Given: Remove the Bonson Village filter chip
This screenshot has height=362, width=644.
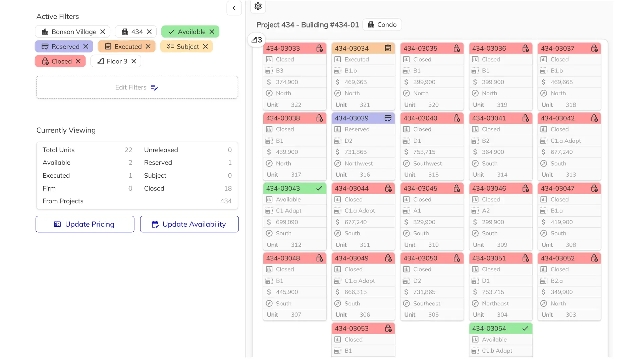Looking at the screenshot, I should 103,32.
